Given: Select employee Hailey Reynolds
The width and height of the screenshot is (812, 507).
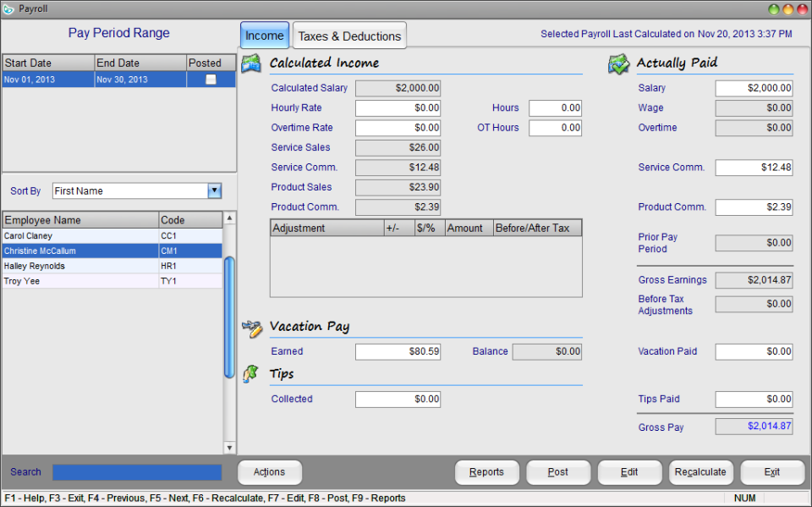Looking at the screenshot, I should tap(112, 266).
